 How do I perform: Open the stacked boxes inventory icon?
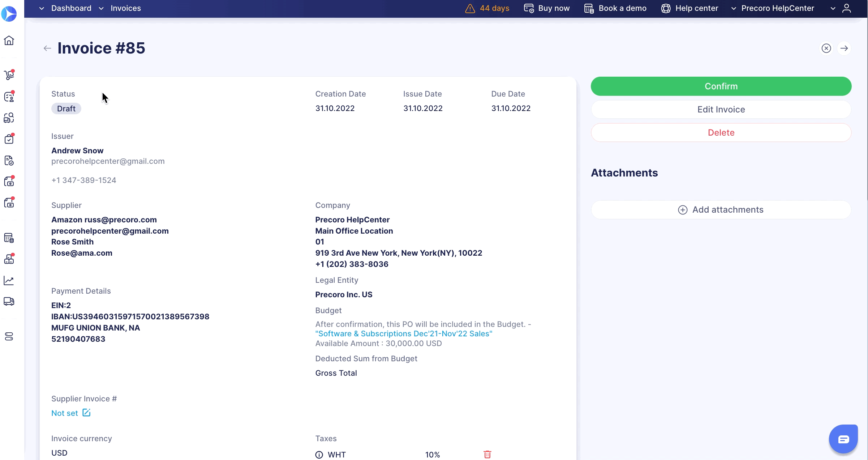pos(9,259)
